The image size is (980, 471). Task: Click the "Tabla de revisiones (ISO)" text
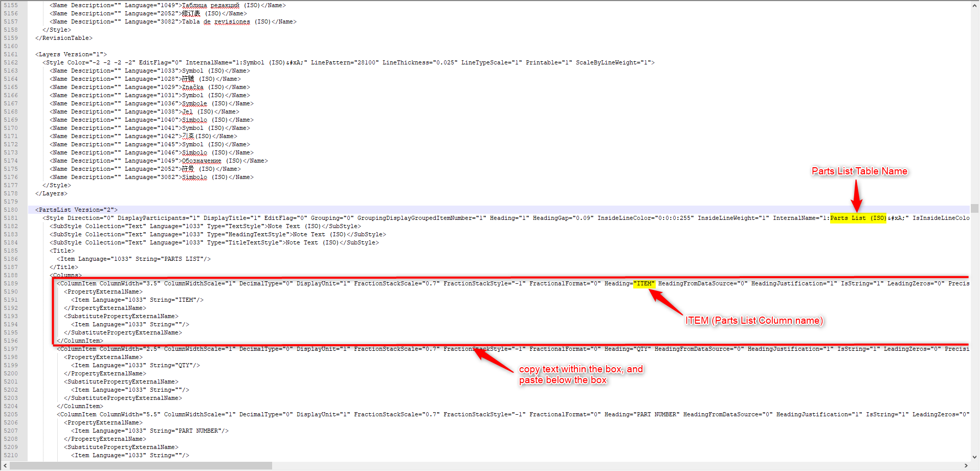226,21
